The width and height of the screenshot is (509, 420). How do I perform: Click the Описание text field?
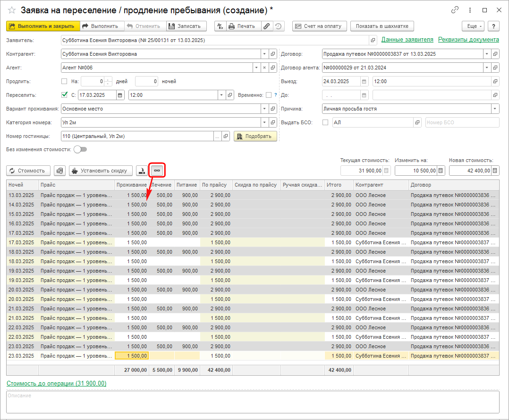coord(253,402)
